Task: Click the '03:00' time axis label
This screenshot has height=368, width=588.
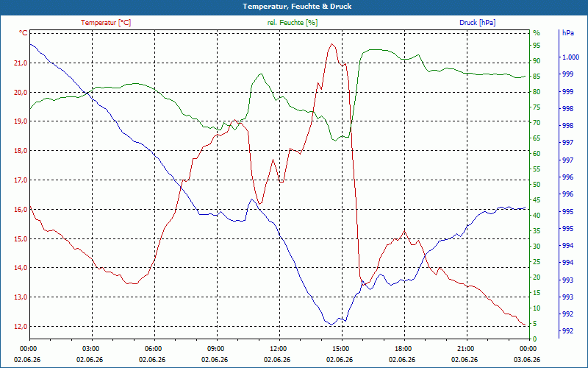Action: (x=90, y=349)
